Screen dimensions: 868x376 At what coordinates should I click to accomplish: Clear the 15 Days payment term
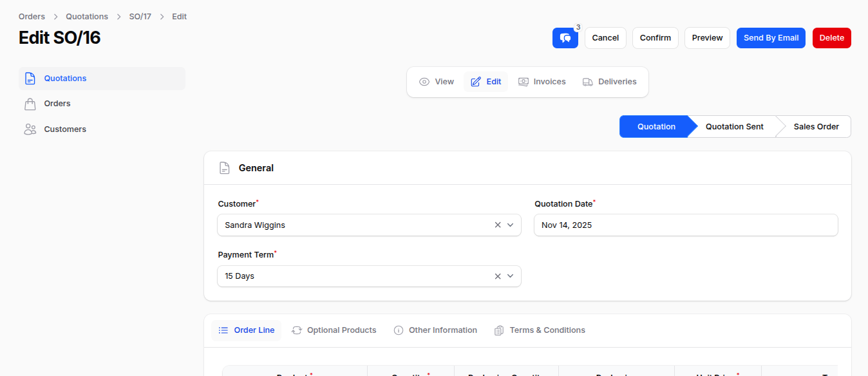tap(497, 276)
